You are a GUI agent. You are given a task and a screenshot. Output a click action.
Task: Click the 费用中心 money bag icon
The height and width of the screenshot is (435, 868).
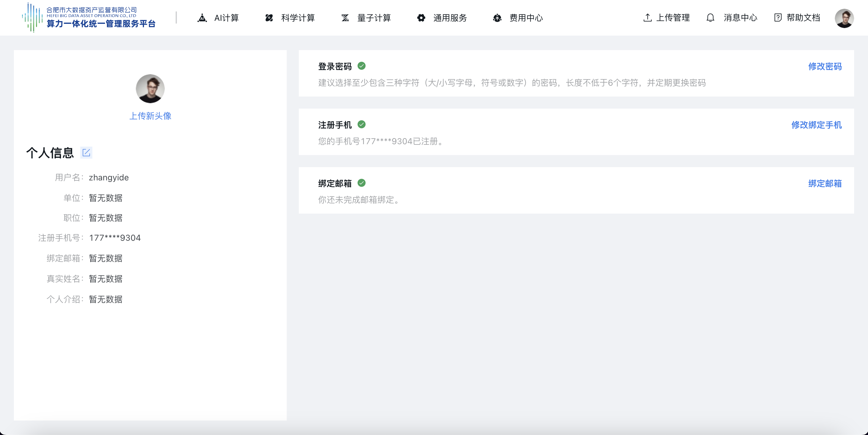pos(497,18)
